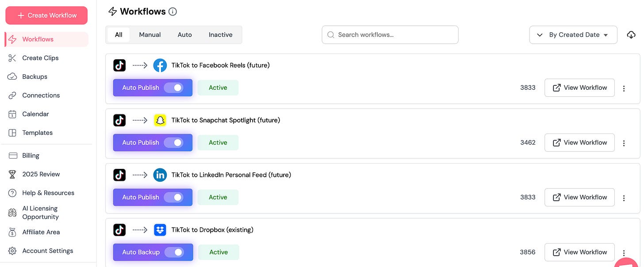
Task: Click the Connections link chain icon
Action: click(x=12, y=95)
